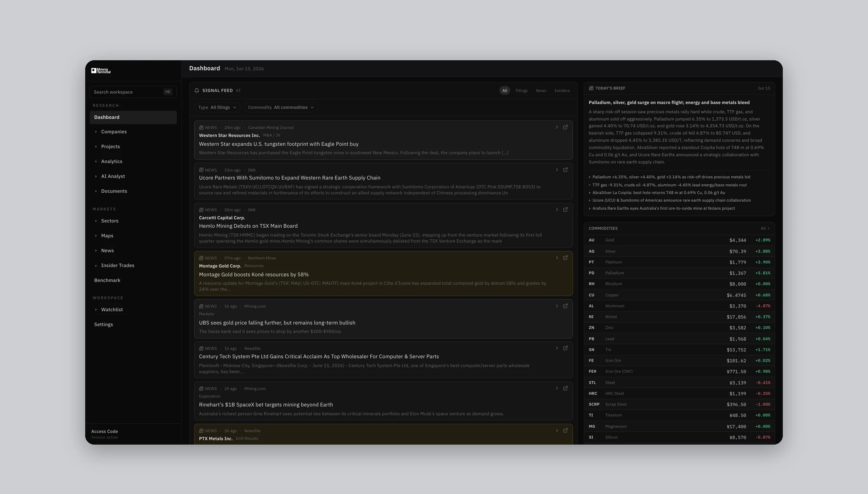Select the Palladium commodity row

(x=679, y=273)
